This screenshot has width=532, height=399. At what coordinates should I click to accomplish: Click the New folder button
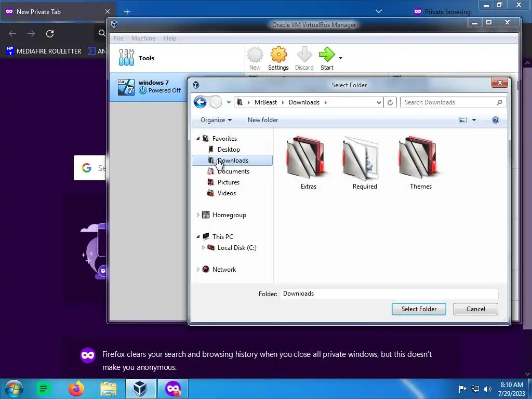[x=263, y=120]
